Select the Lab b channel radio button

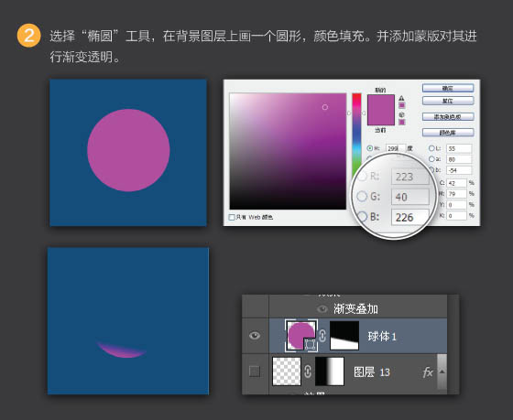coord(431,170)
